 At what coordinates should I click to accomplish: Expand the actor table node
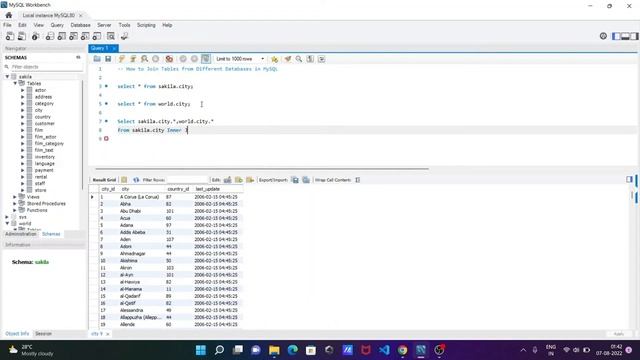click(x=23, y=90)
